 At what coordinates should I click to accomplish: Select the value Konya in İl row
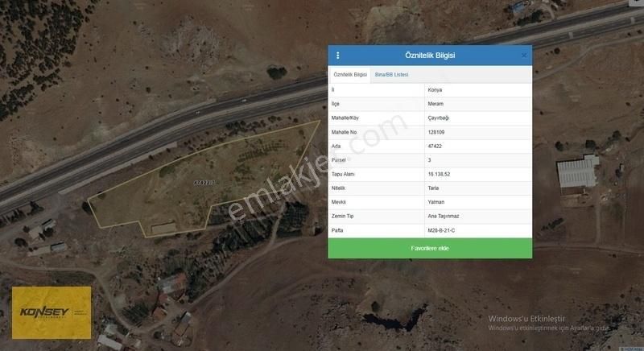tap(435, 90)
